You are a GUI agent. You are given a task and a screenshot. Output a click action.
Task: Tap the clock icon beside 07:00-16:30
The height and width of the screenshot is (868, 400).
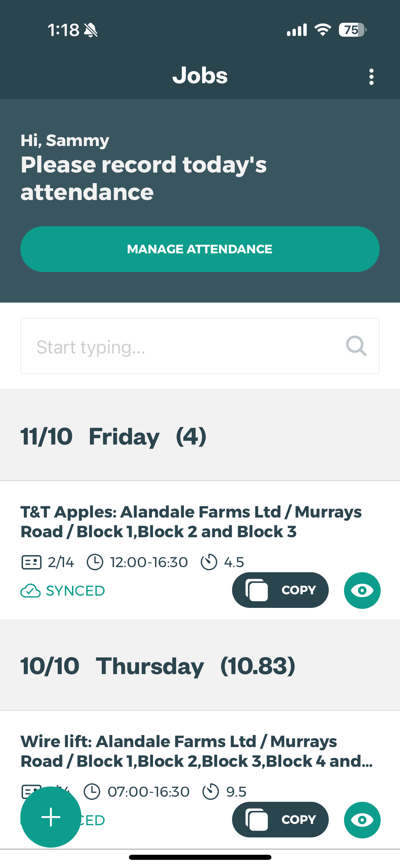click(x=92, y=792)
